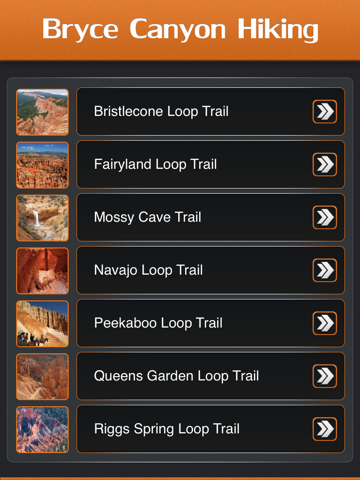The width and height of the screenshot is (360, 480).
Task: Choose the Fairyland Loop Trail text label
Action: [155, 165]
